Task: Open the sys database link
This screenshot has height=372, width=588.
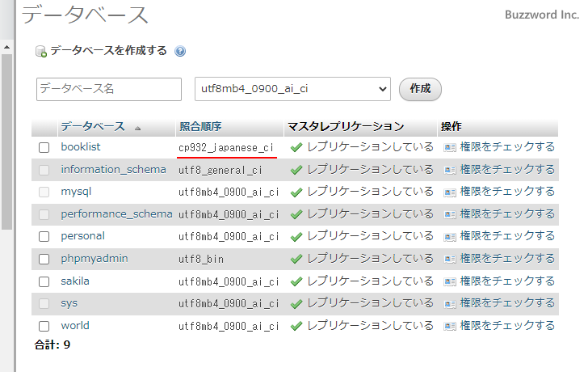Action: [x=69, y=304]
